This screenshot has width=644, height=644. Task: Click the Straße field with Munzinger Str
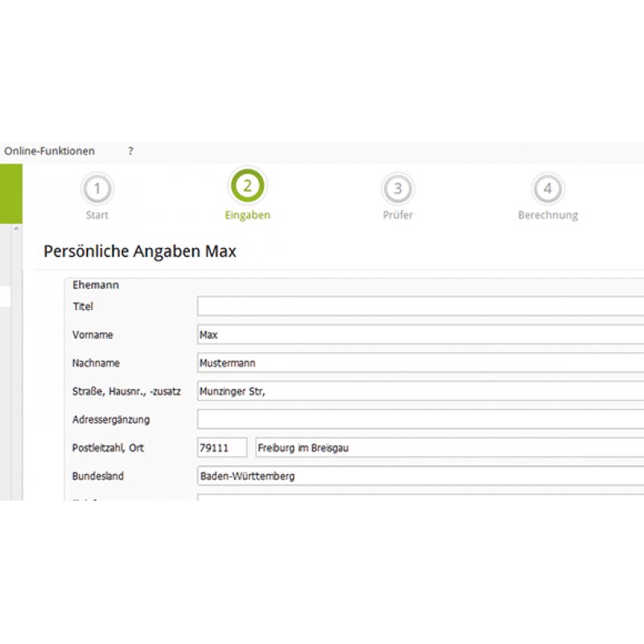tap(362, 391)
